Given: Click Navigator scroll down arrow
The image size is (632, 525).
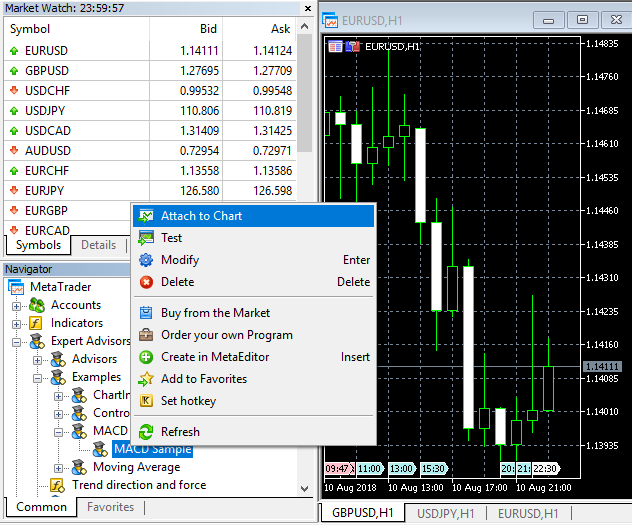Looking at the screenshot, I should 305,489.
